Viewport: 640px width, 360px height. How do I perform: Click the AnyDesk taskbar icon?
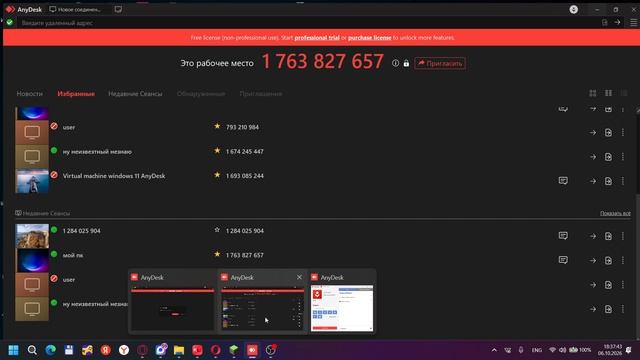coord(252,350)
